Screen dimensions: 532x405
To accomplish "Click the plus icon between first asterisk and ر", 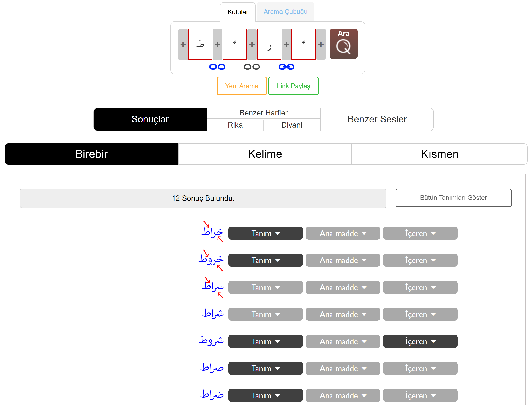I will tap(252, 44).
